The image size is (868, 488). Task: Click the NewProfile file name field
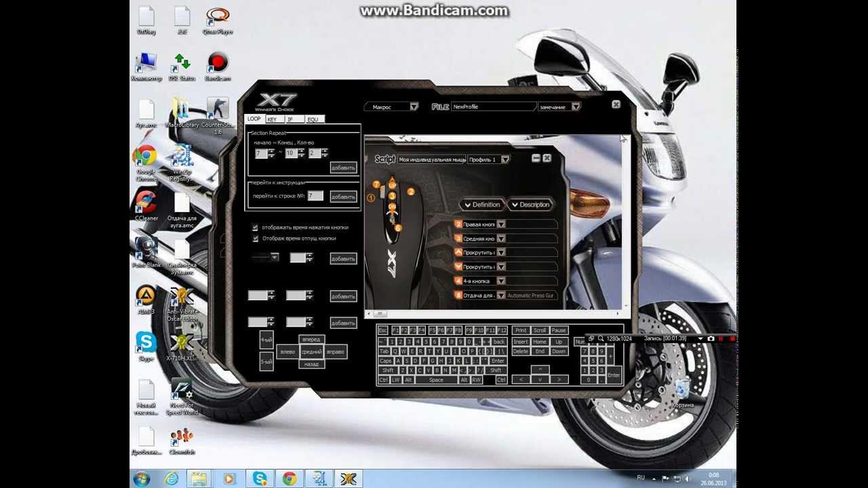[493, 106]
